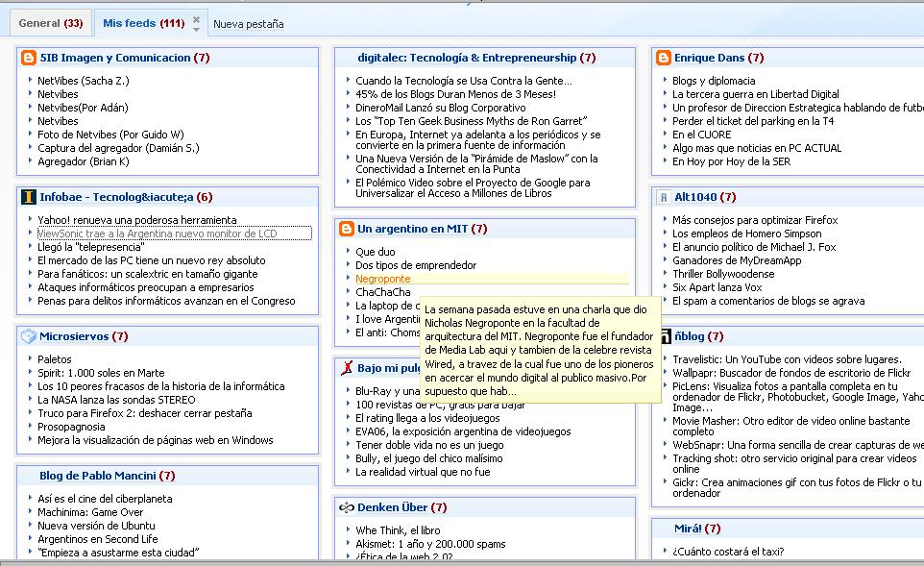Viewport: 924px width, 566px height.
Task: Open 'Los empleos de Homero Simpson'
Action: pyautogui.click(x=747, y=234)
